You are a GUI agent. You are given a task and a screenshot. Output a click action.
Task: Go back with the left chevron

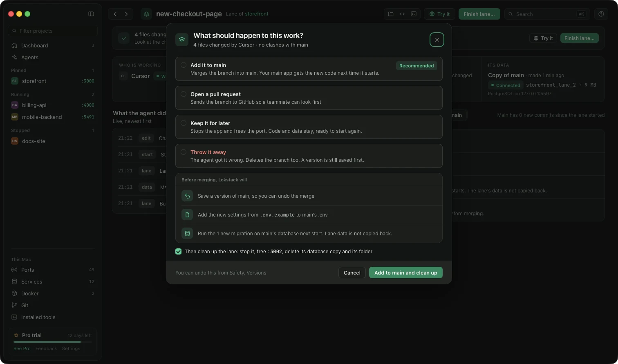coord(115,14)
